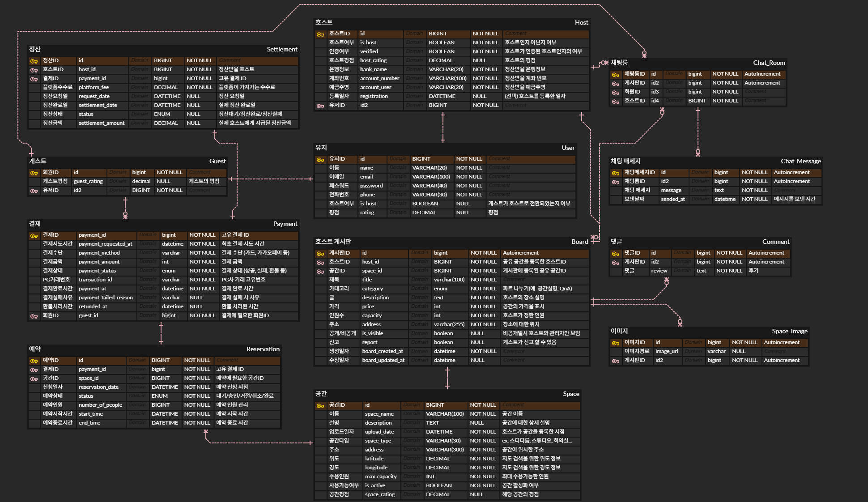This screenshot has height=502, width=868.
Task: Click the foreign key icon on Board's space_id row
Action: coord(320,271)
